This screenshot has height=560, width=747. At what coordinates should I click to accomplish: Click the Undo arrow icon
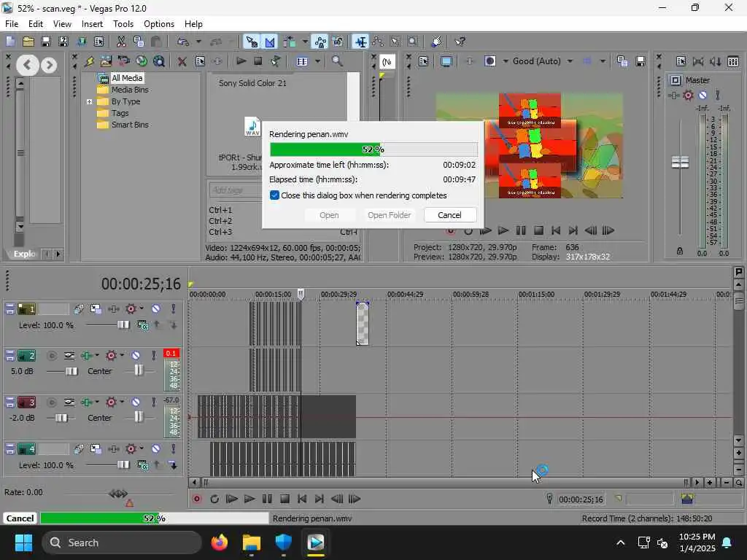pos(183,42)
